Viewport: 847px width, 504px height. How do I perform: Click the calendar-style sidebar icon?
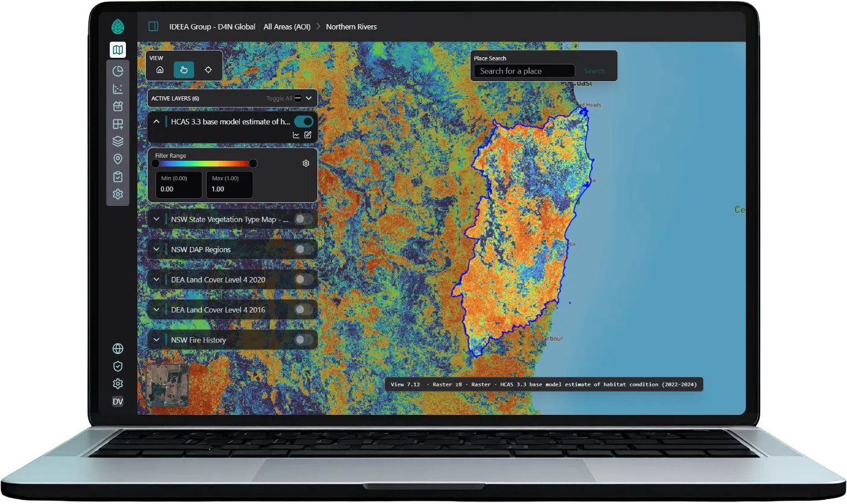click(118, 107)
